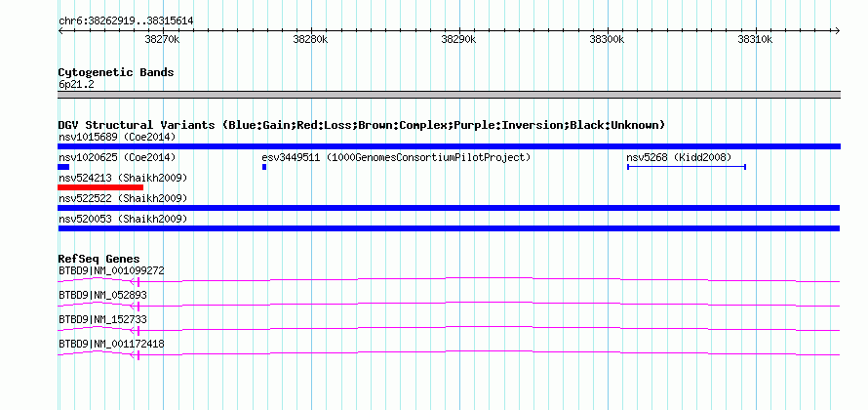Screen dimensions: 868x410
Task: Click the 38310k ruler tick label
Action: pos(756,39)
